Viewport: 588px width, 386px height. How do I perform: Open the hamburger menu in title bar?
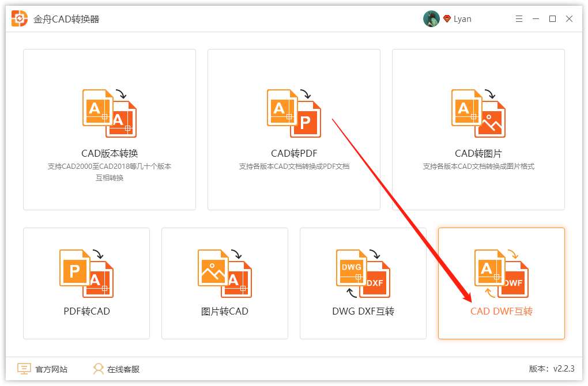[x=519, y=19]
